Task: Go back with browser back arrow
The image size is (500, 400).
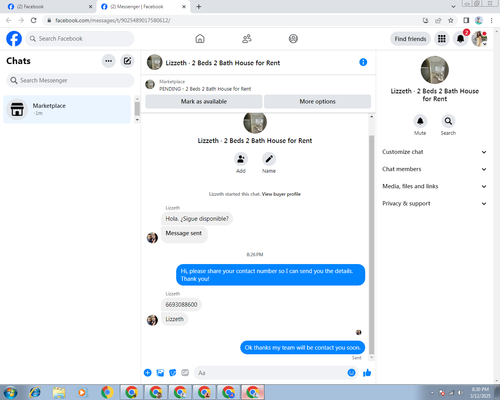Action: (x=9, y=20)
